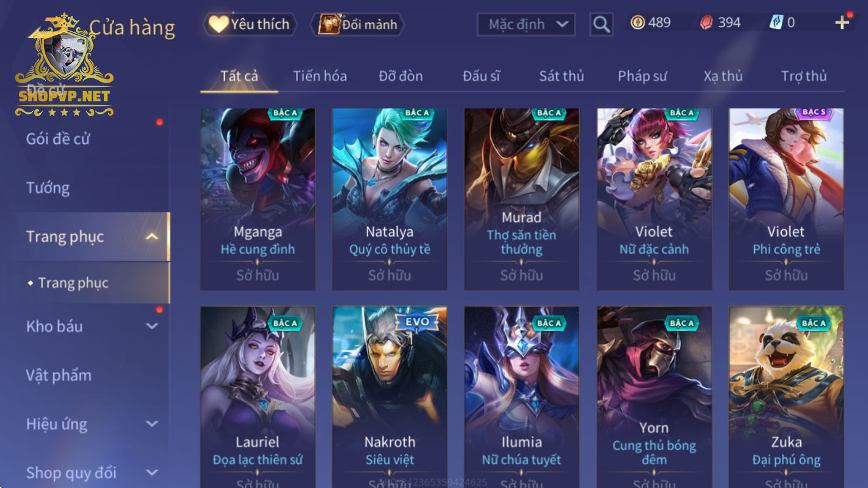The width and height of the screenshot is (868, 488).
Task: Expand the Kho báu sidebar section
Action: point(152,326)
